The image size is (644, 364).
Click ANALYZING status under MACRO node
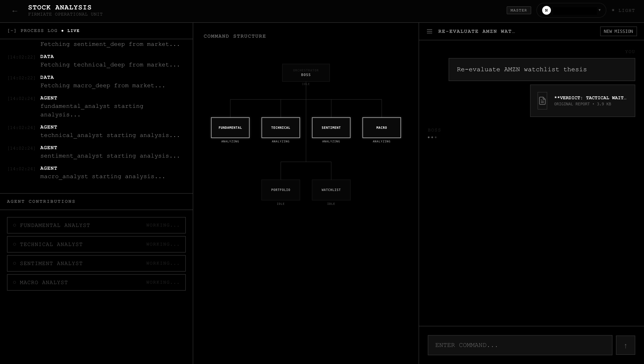382,141
